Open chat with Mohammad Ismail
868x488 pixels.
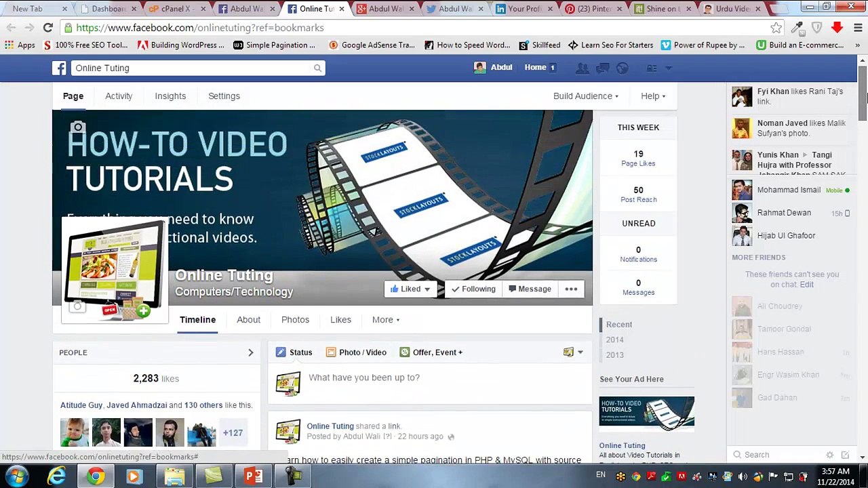point(791,190)
